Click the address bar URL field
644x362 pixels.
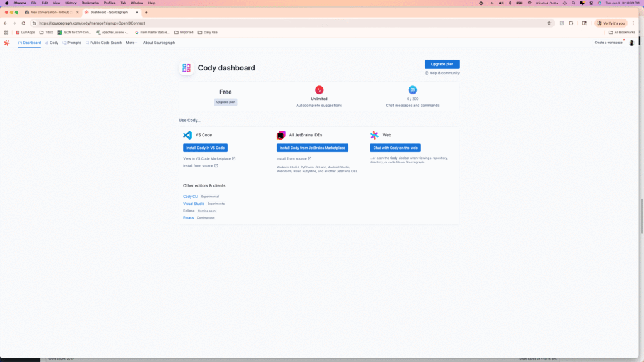point(292,23)
